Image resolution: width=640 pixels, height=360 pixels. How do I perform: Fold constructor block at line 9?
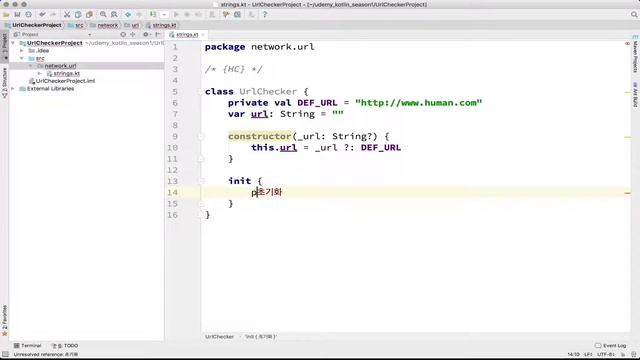(201, 137)
